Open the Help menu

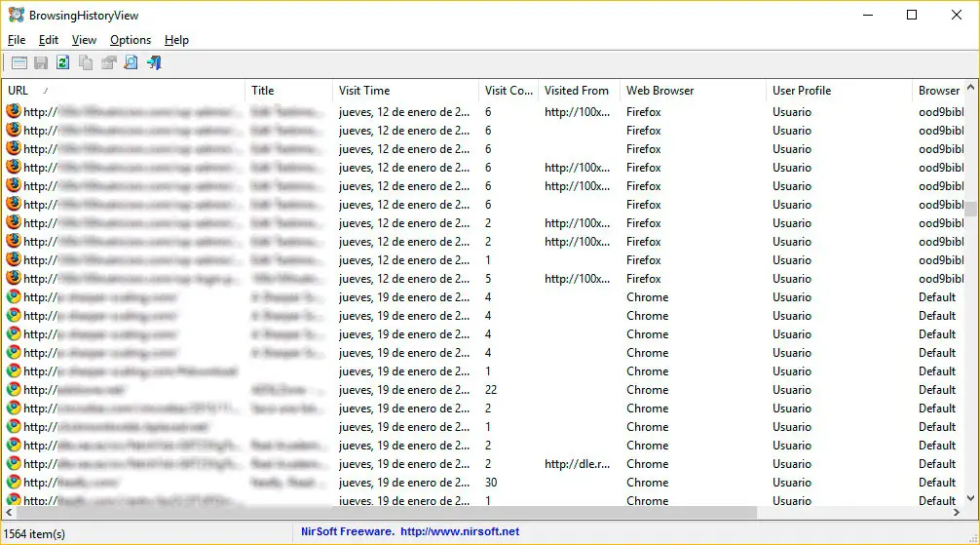176,40
